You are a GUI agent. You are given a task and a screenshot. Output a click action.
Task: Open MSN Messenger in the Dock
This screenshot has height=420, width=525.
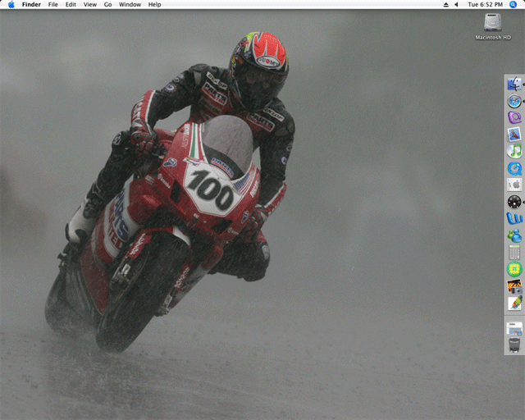pos(514,235)
